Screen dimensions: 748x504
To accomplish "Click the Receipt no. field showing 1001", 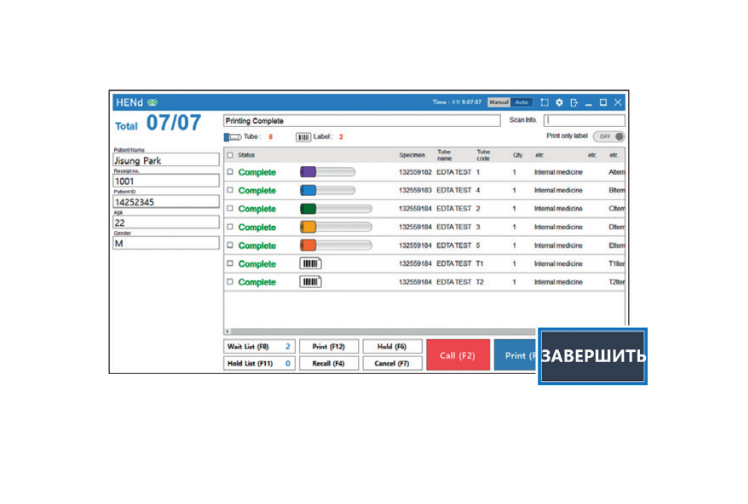I will pyautogui.click(x=166, y=181).
